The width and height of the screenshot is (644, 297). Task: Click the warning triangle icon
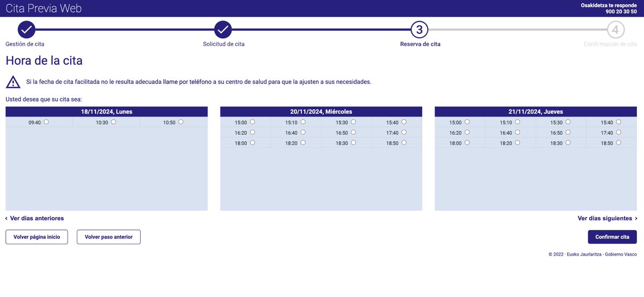[x=13, y=82]
